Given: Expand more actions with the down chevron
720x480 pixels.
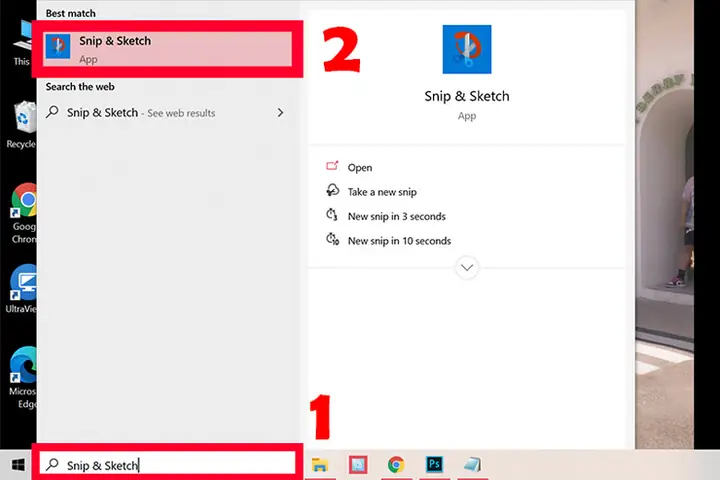Looking at the screenshot, I should pos(467,267).
